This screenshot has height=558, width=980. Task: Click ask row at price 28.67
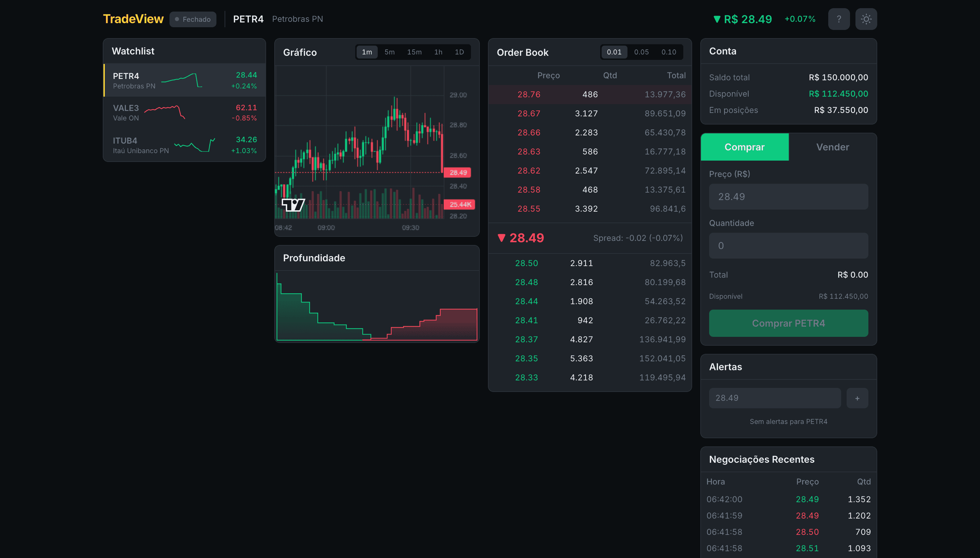(590, 114)
